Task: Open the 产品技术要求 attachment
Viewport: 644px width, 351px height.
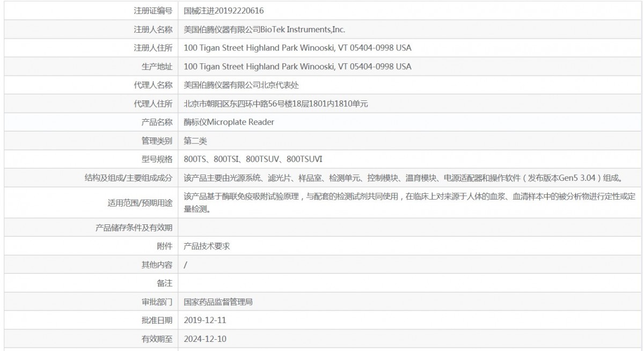Action: point(207,246)
